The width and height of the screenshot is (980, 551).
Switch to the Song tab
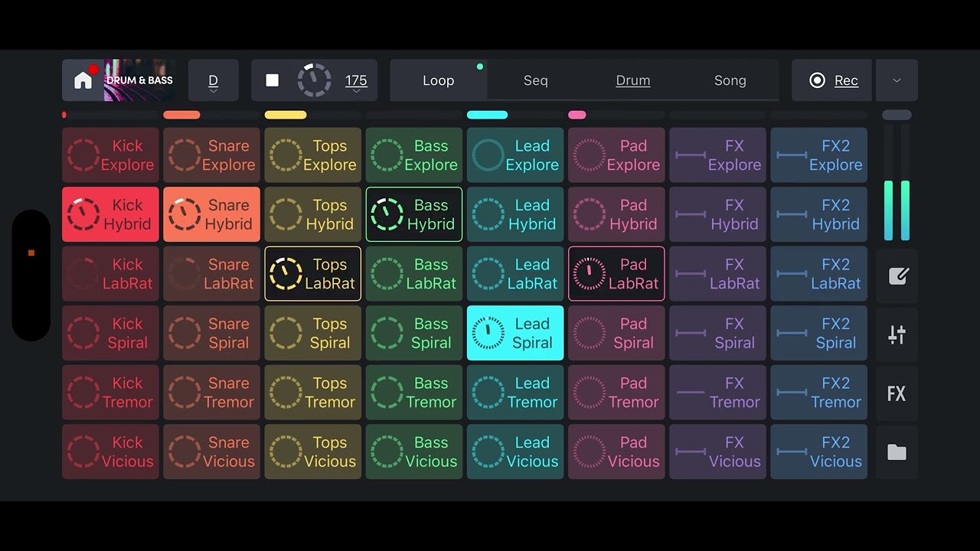(x=730, y=80)
